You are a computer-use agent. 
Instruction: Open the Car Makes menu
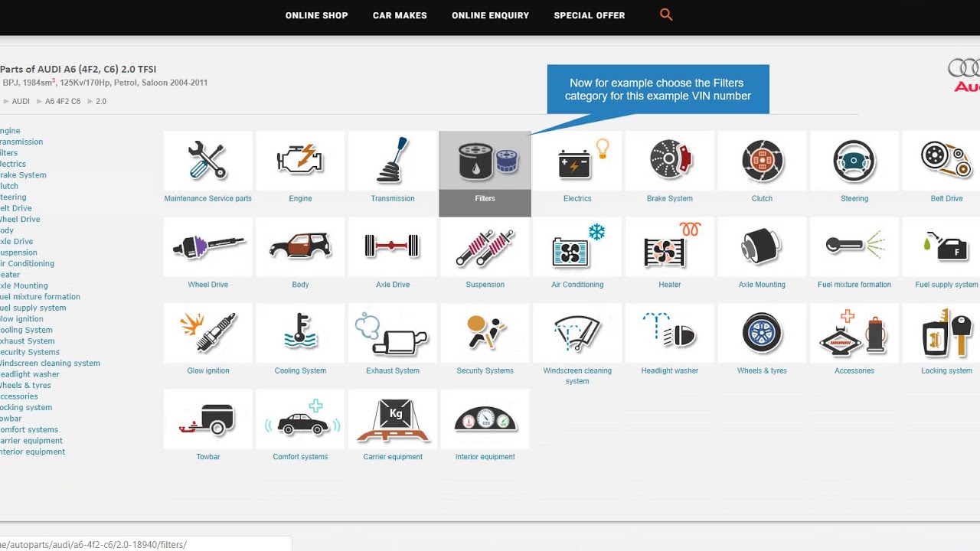pyautogui.click(x=400, y=15)
